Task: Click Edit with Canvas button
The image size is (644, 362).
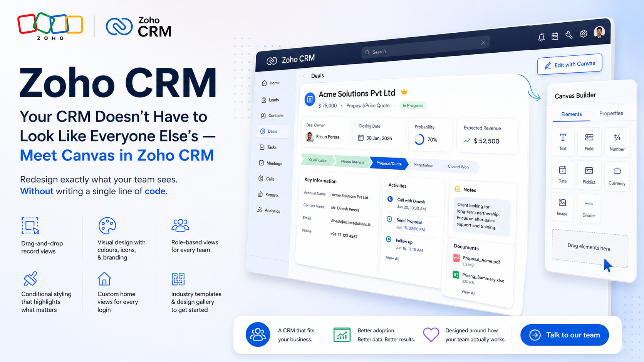Action: coord(570,65)
